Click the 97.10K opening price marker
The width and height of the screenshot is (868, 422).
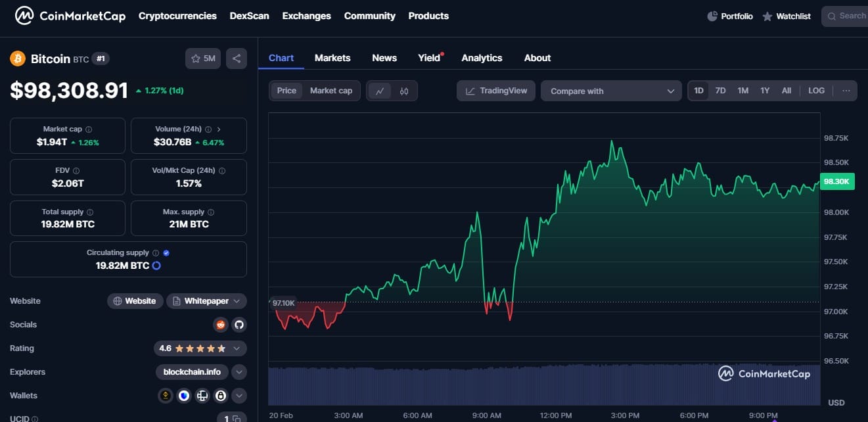click(284, 303)
